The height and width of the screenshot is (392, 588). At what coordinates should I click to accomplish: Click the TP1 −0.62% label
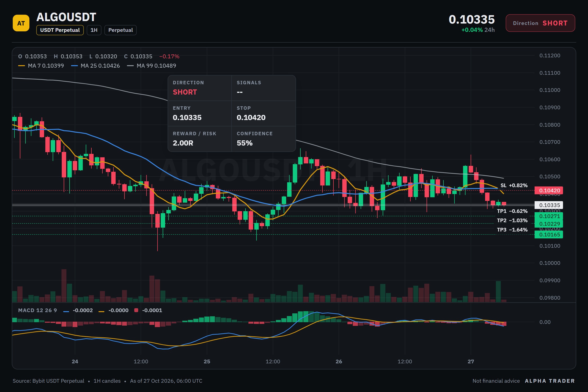(x=512, y=211)
